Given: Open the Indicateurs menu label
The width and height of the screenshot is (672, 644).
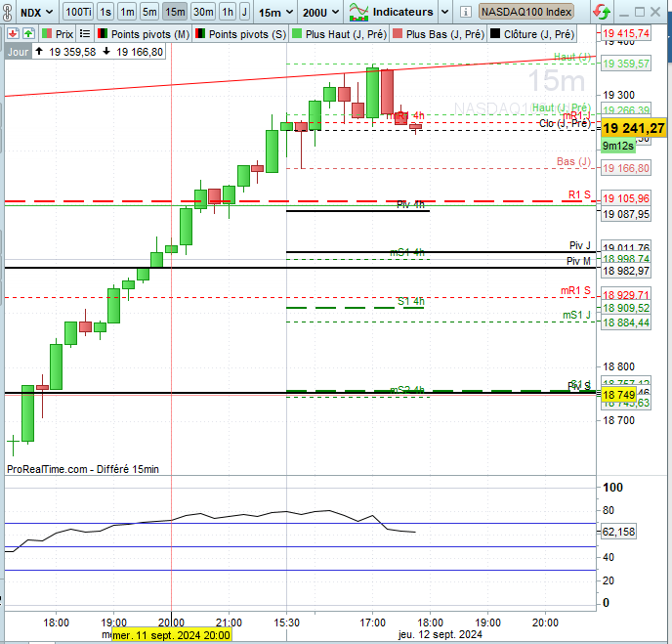Looking at the screenshot, I should click(x=402, y=12).
